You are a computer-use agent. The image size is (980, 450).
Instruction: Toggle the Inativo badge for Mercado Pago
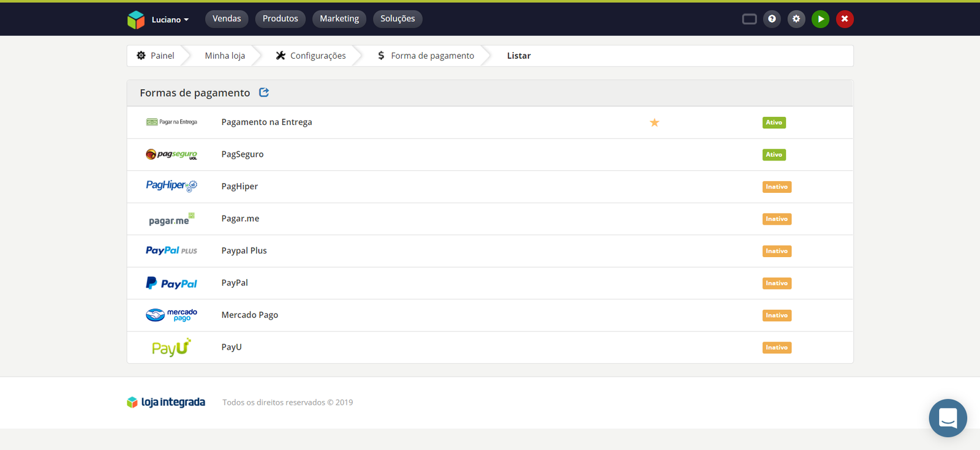click(x=776, y=315)
